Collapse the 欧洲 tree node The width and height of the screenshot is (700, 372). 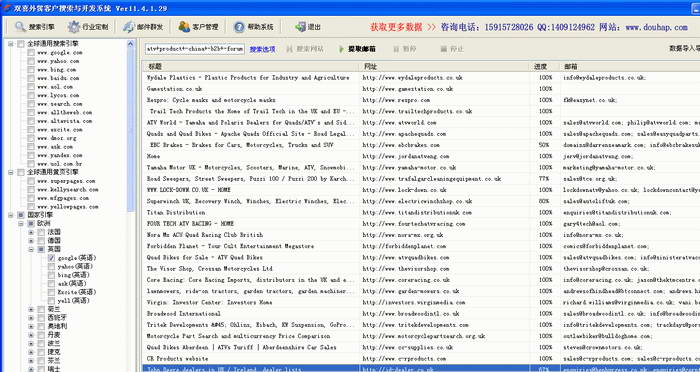coord(21,223)
